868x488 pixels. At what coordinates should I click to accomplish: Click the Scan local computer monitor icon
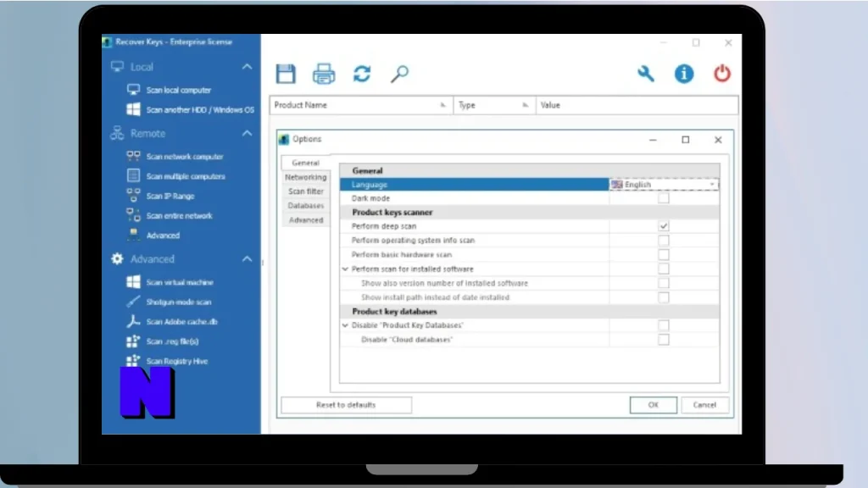(133, 90)
